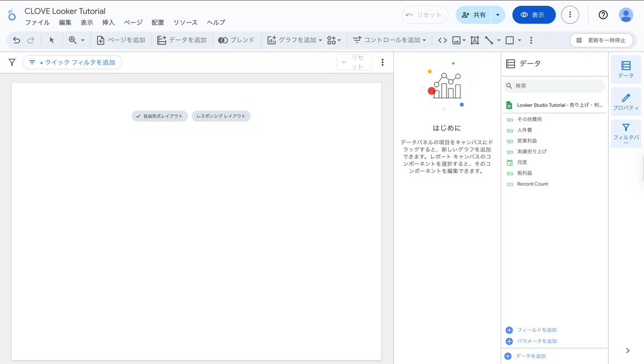Click the data panel search field

[x=554, y=86]
